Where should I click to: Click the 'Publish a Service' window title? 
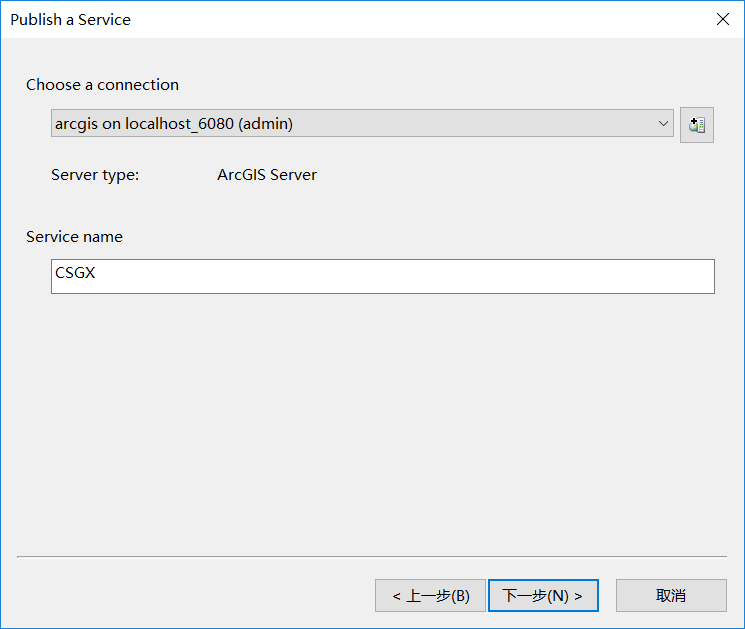(71, 19)
